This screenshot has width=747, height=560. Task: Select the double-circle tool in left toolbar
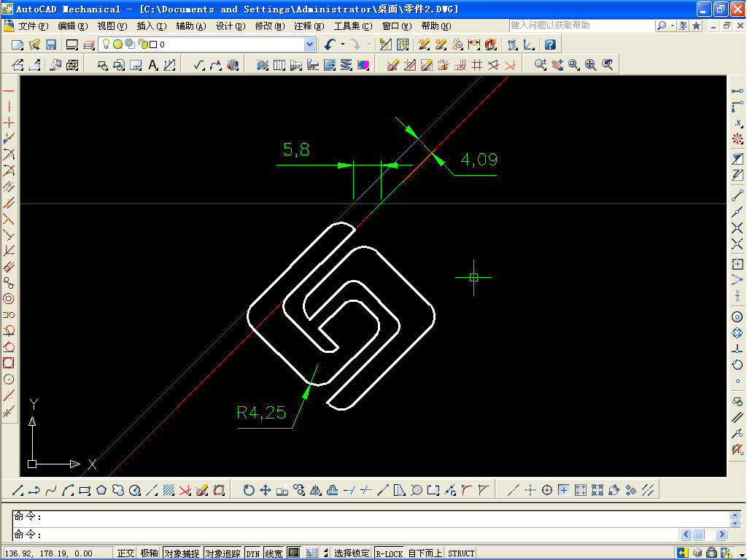tap(9, 298)
